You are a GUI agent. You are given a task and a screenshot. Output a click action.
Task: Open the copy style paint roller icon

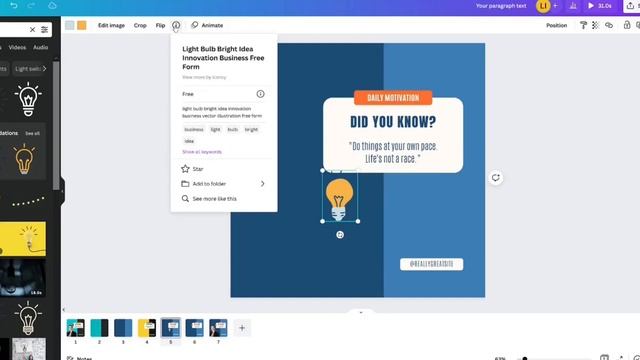[583, 25]
